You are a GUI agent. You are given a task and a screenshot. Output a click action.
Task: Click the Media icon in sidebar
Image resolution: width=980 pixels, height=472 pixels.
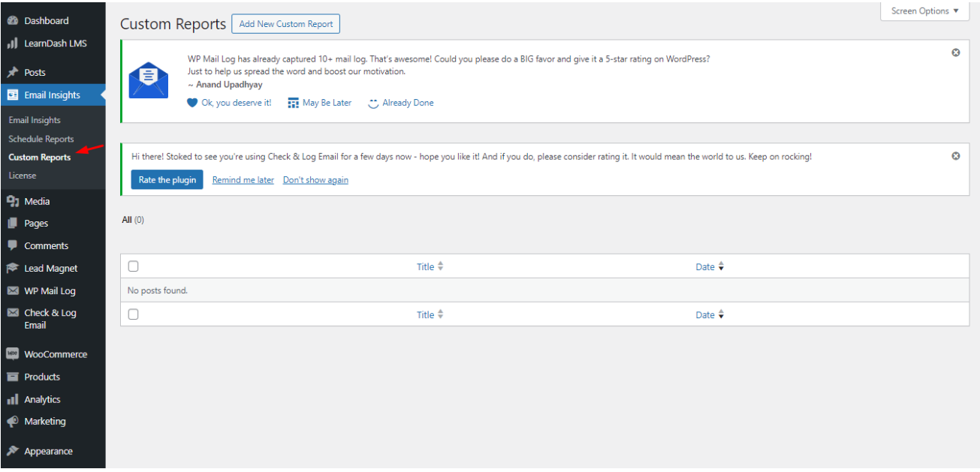[x=12, y=201]
